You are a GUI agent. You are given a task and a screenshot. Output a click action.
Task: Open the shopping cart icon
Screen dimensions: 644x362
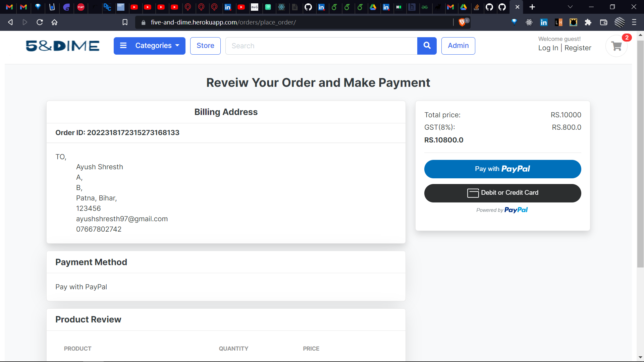tap(616, 46)
